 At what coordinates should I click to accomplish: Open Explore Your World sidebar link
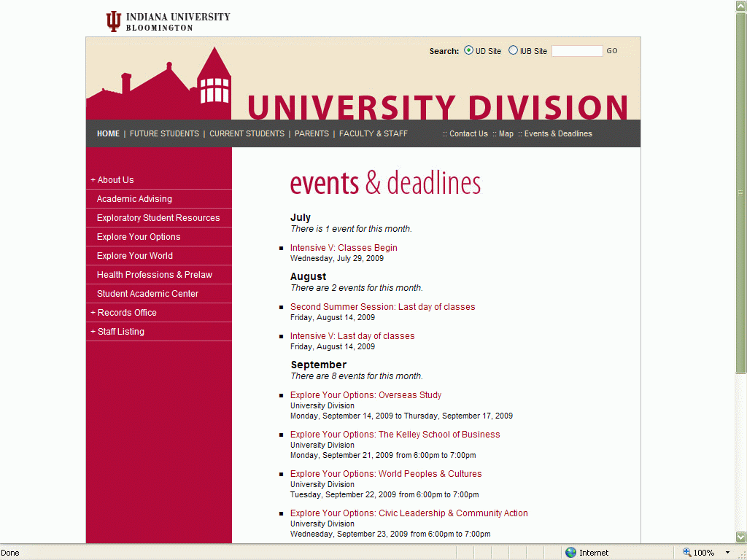pos(135,256)
